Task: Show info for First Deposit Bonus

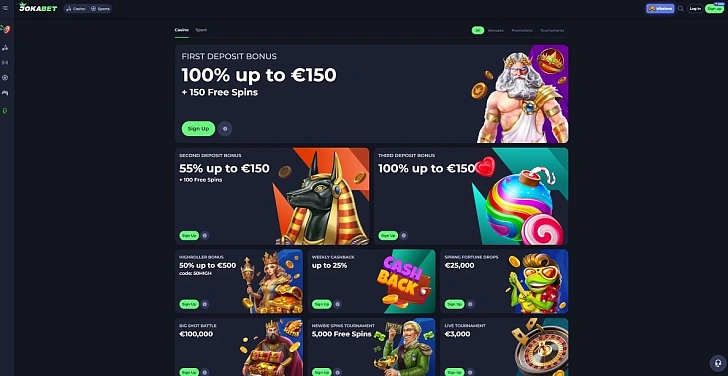Action: [x=225, y=129]
